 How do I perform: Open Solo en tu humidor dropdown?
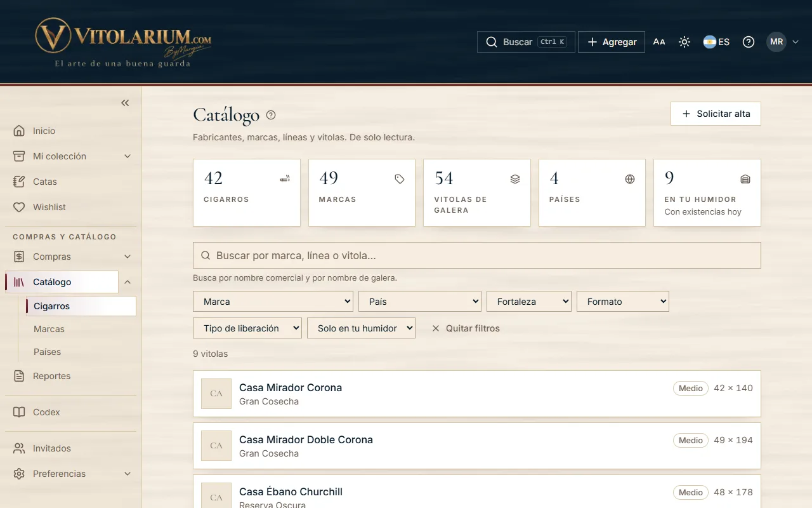click(362, 328)
